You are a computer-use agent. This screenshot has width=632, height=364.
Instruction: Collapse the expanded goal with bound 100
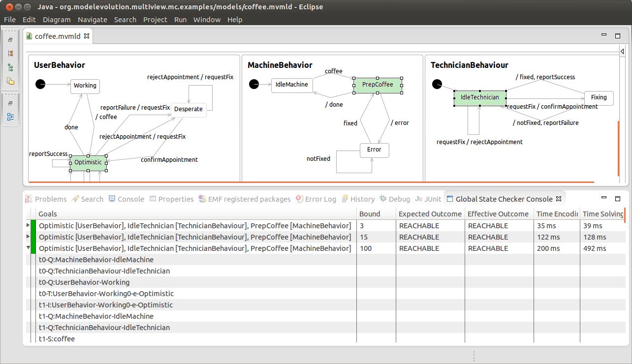click(x=28, y=248)
